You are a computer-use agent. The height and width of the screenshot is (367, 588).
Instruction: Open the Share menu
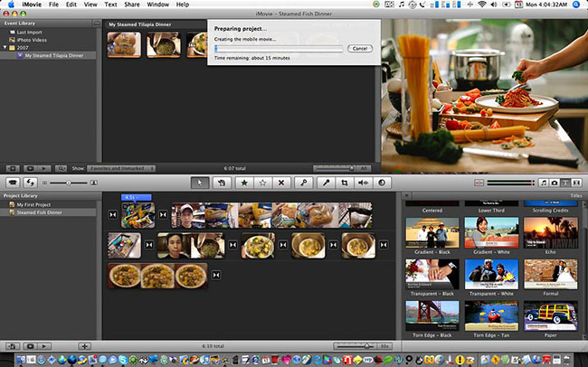coord(132,5)
